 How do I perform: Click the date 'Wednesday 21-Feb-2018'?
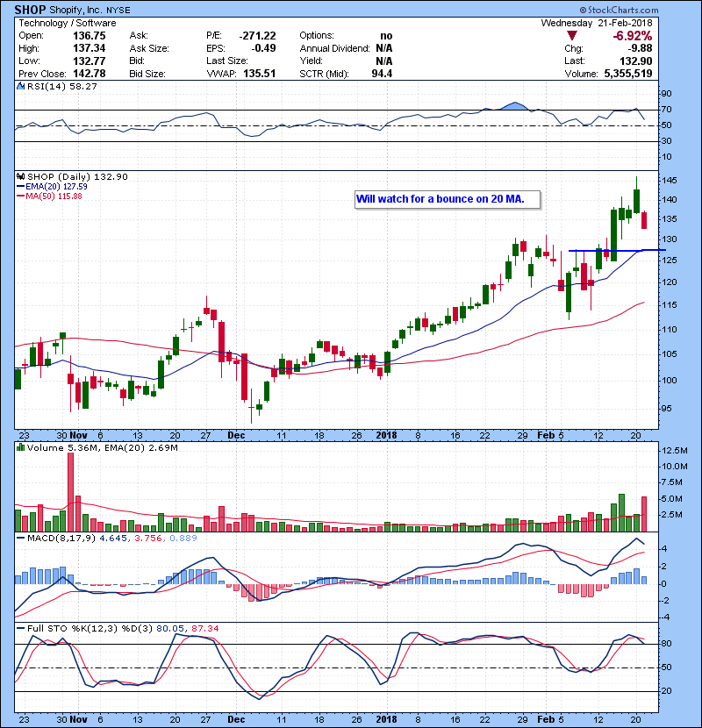(x=597, y=23)
